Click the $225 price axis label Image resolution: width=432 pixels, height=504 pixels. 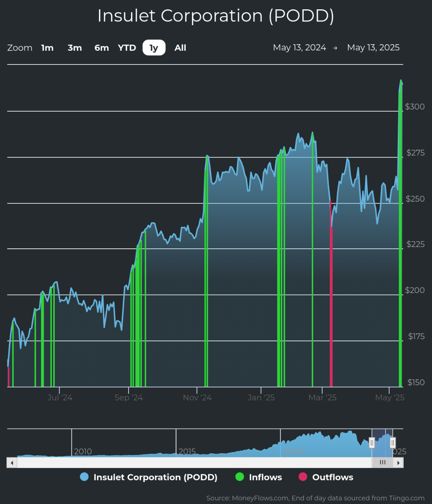click(x=416, y=244)
